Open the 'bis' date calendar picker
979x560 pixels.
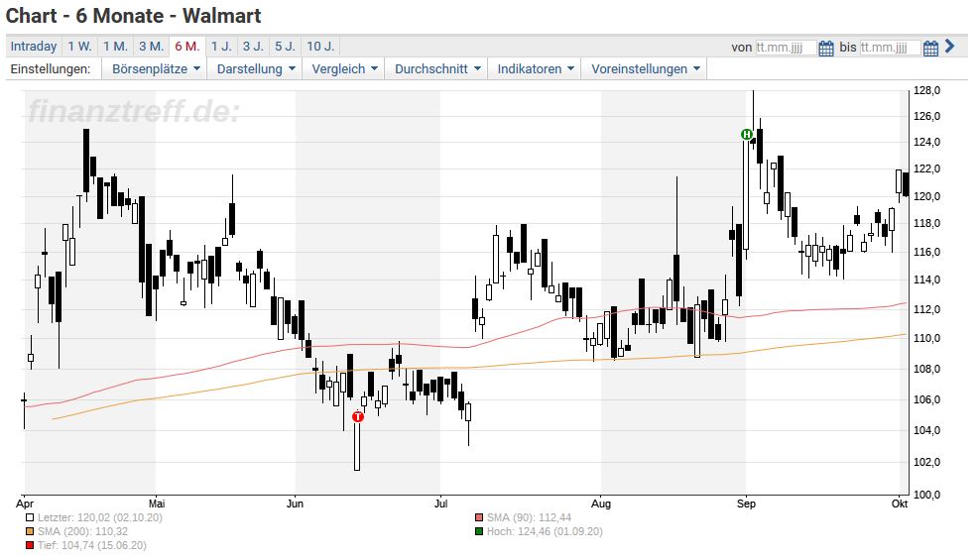pyautogui.click(x=930, y=48)
